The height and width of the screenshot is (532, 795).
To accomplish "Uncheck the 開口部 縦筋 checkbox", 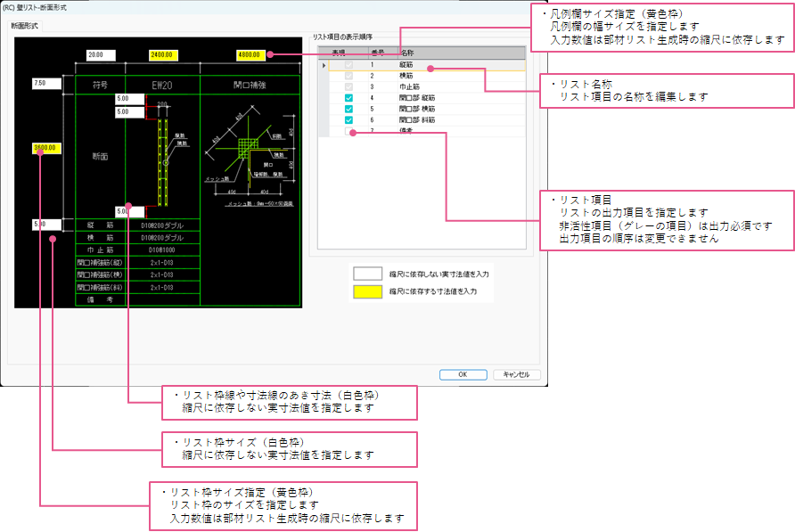I will (x=348, y=98).
